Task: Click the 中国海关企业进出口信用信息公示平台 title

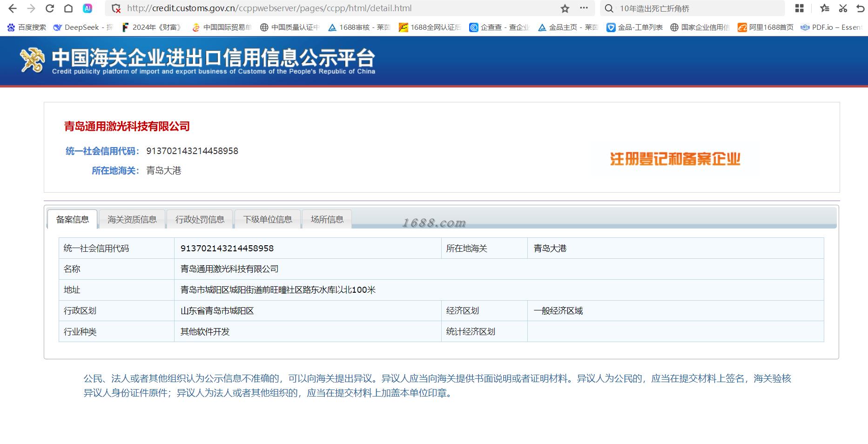Action: click(x=214, y=58)
